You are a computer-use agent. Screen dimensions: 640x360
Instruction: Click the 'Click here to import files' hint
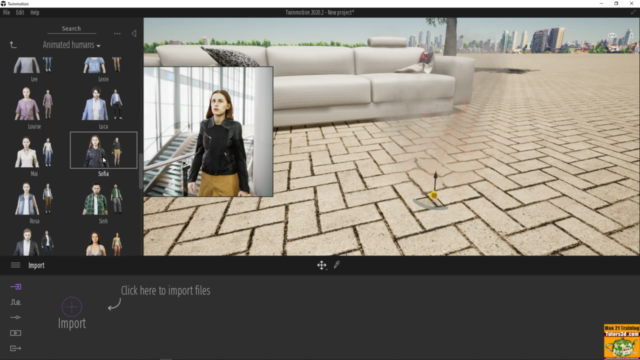pos(165,291)
